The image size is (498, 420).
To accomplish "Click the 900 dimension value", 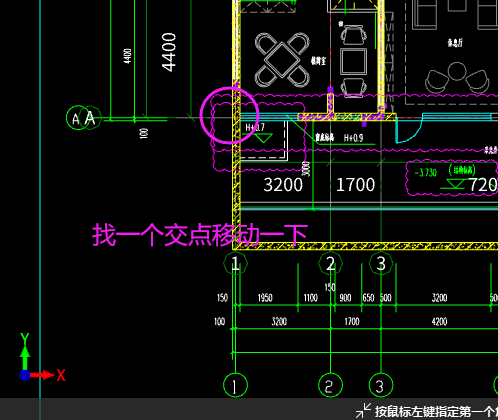I will [x=345, y=298].
